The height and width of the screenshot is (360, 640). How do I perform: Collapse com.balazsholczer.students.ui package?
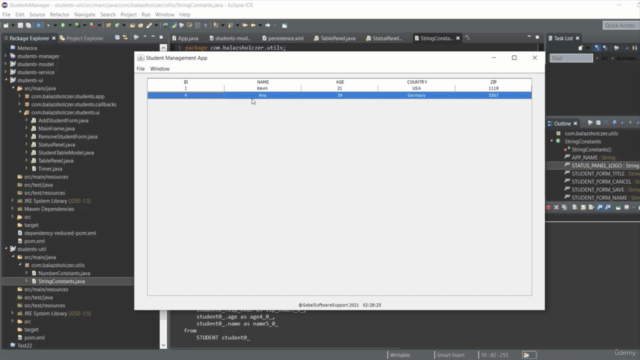pyautogui.click(x=20, y=112)
